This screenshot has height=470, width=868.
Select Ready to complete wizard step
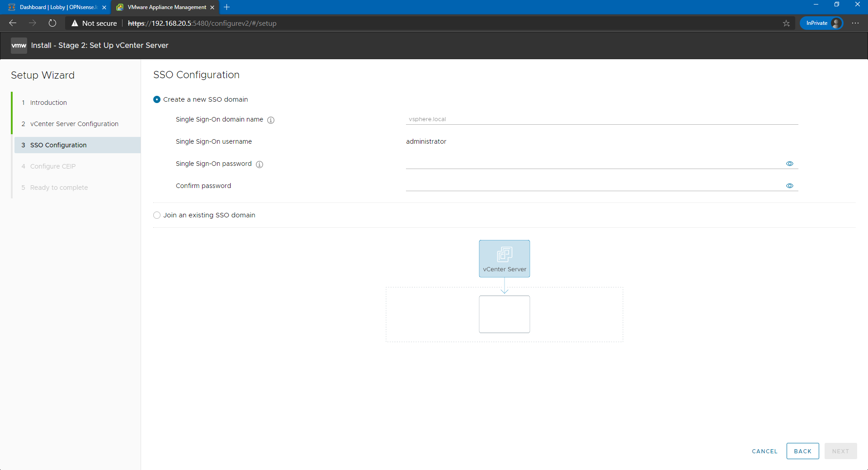(x=59, y=188)
